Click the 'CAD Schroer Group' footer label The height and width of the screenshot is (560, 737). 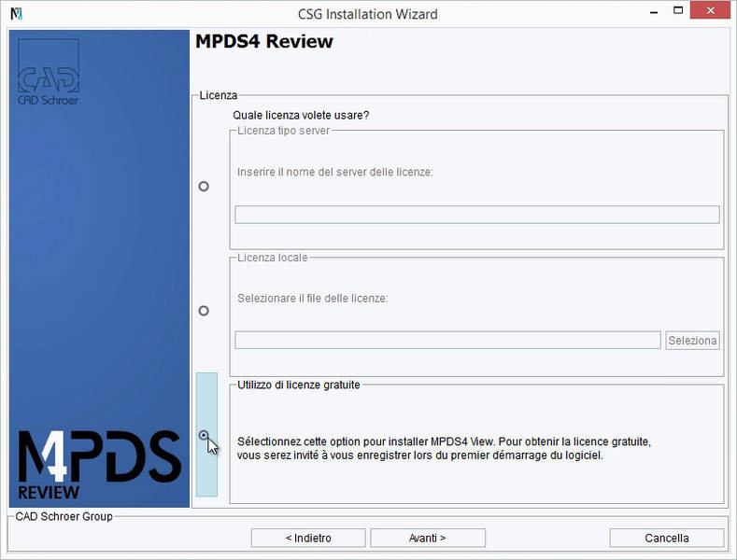pyautogui.click(x=64, y=516)
